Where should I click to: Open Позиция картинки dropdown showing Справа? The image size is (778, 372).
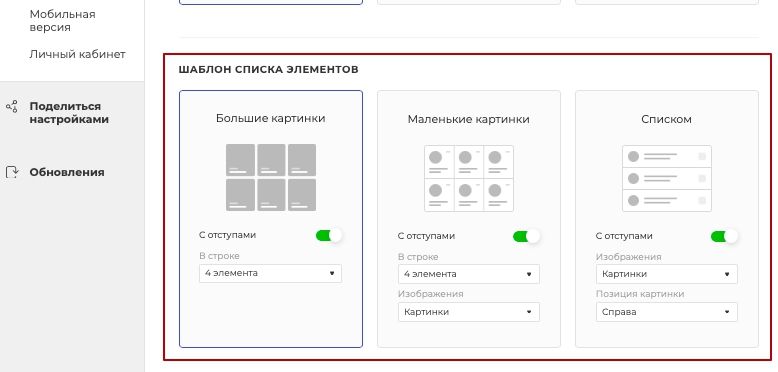tap(667, 312)
